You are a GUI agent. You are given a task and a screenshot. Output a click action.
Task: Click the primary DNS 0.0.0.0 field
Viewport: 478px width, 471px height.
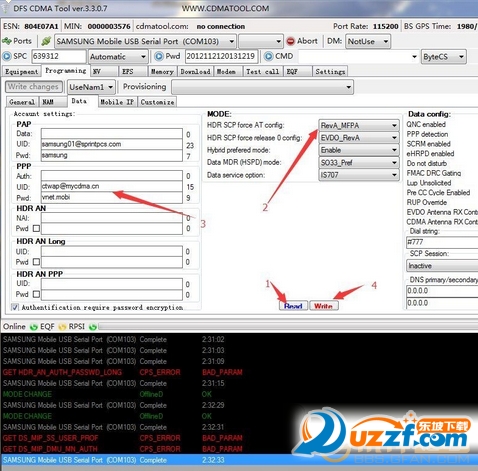click(x=442, y=291)
